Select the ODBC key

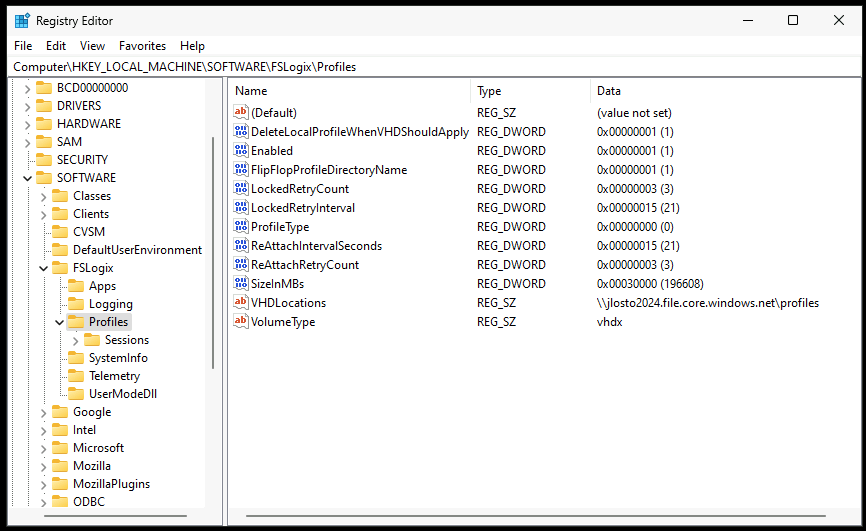point(89,502)
